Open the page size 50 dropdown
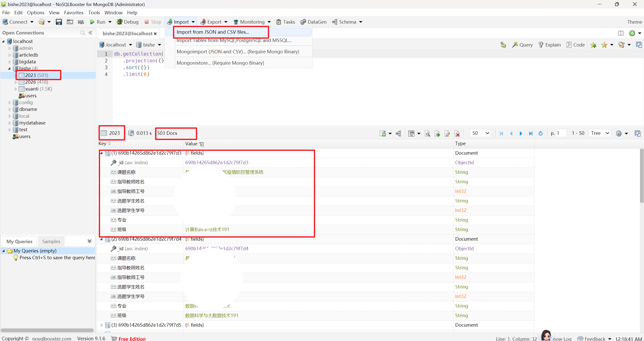 (x=480, y=133)
